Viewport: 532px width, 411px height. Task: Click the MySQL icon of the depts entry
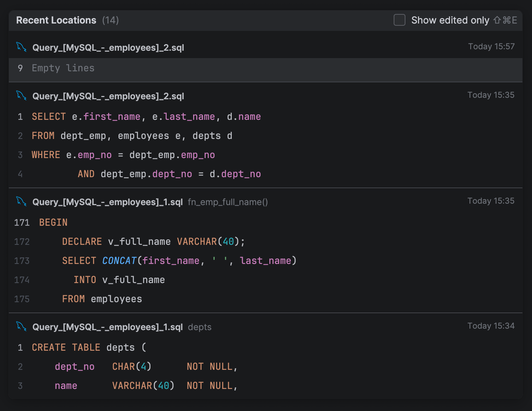pyautogui.click(x=21, y=326)
